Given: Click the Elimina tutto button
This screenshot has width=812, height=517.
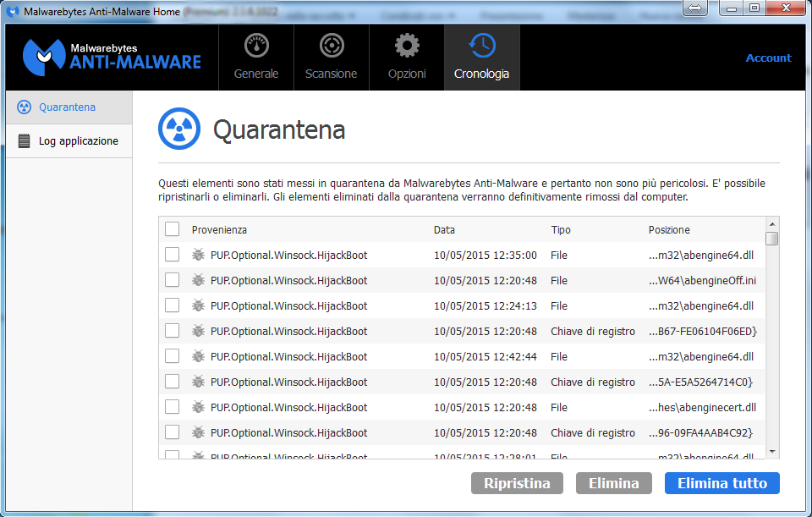Looking at the screenshot, I should [x=721, y=483].
